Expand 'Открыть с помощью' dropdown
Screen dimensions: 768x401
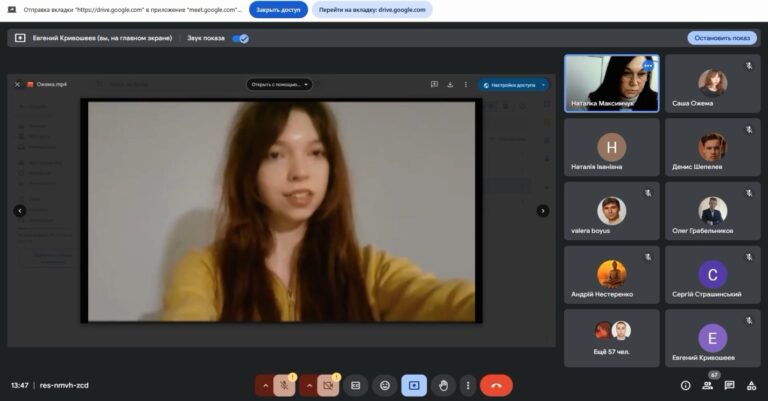[279, 84]
